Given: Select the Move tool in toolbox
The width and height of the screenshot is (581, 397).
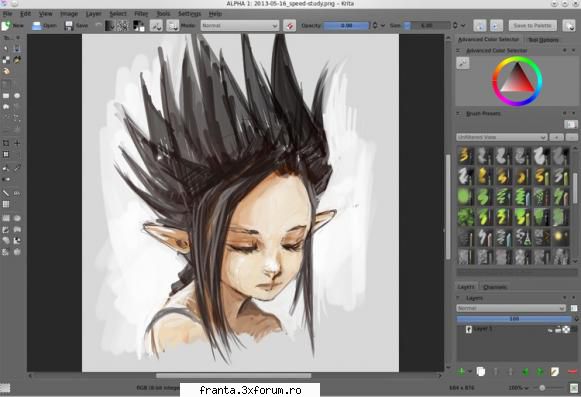Looking at the screenshot, I should coord(17,143).
